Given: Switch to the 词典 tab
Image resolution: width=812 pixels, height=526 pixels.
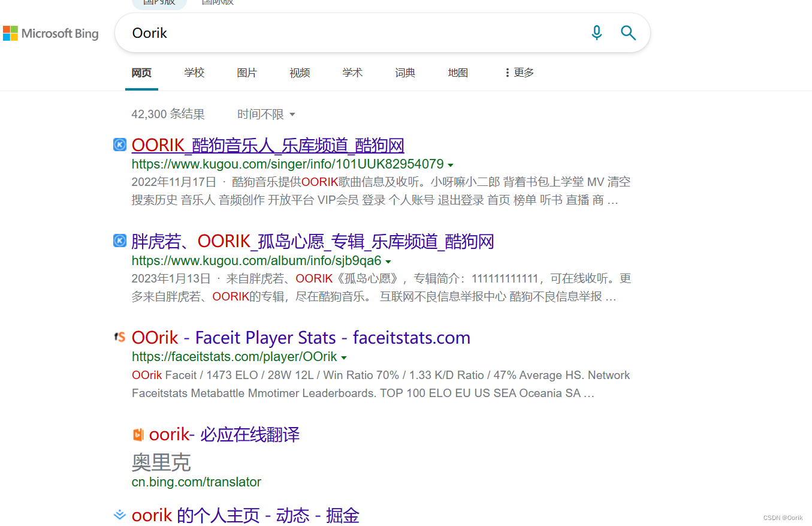Looking at the screenshot, I should click(x=405, y=73).
